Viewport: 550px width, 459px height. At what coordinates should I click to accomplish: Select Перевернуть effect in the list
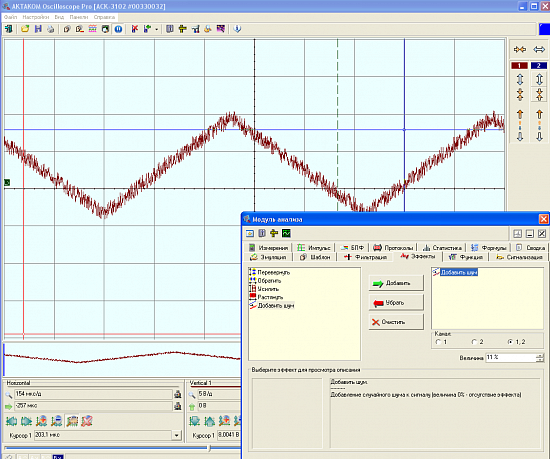click(270, 272)
